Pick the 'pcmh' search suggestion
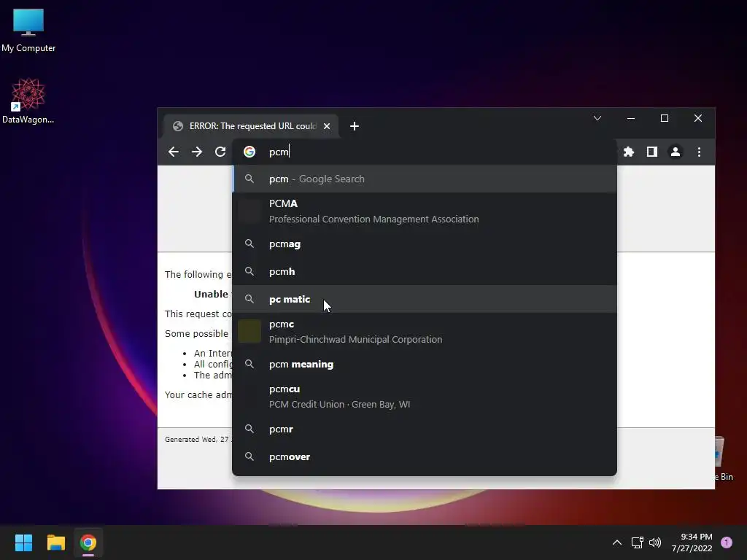Screen dimensions: 747x560 click(425, 271)
